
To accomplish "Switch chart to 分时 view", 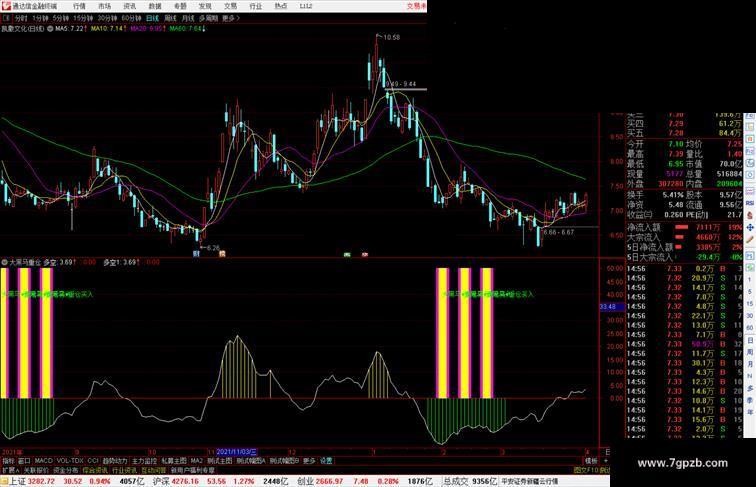I will point(21,18).
